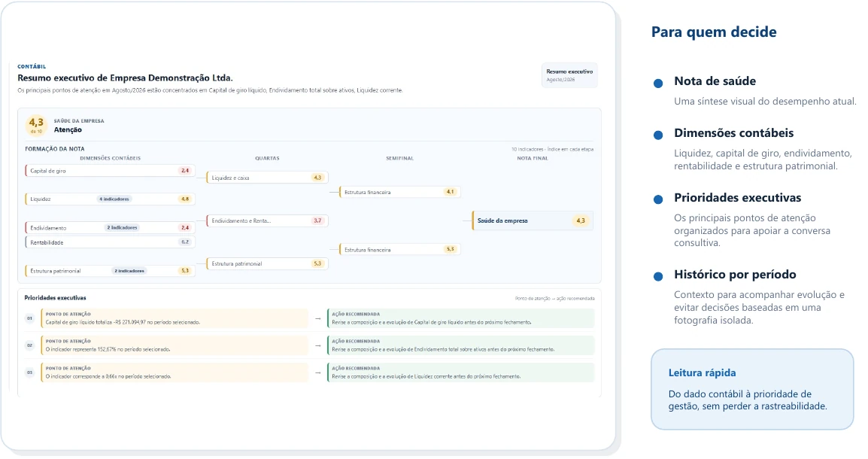The width and height of the screenshot is (868, 459).
Task: Select the Capital de giro dimension card
Action: [110, 171]
